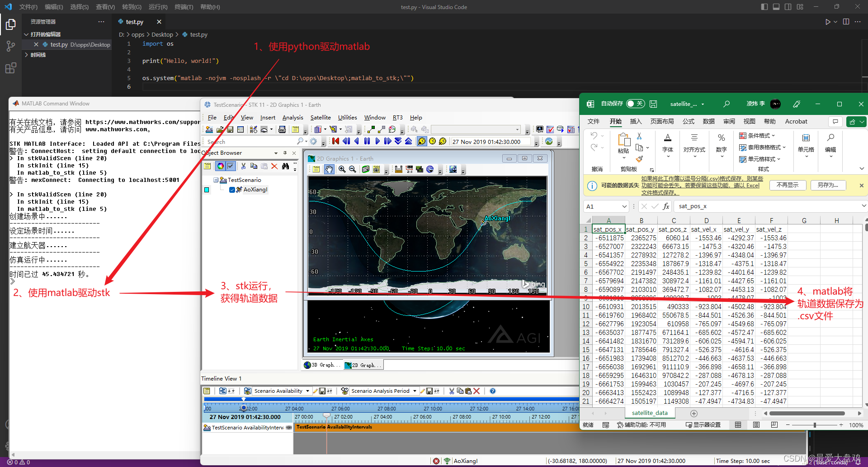Zoom in on 2D Graphics map
868x467 pixels.
pyautogui.click(x=342, y=169)
